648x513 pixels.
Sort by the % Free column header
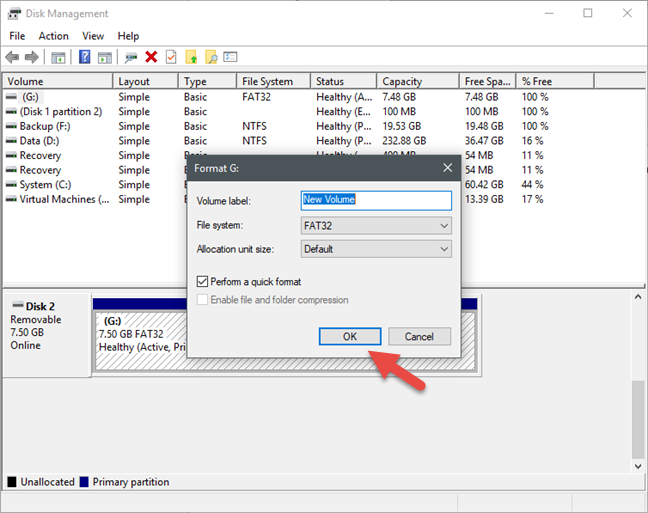pyautogui.click(x=555, y=81)
